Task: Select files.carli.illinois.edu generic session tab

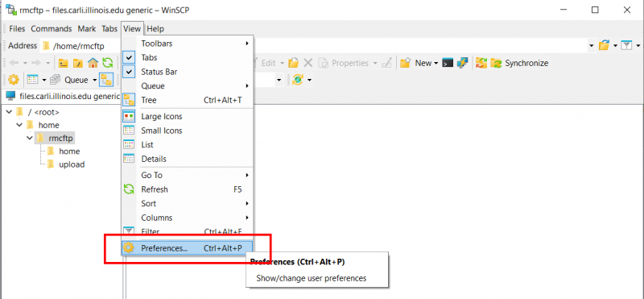Action: (63, 96)
